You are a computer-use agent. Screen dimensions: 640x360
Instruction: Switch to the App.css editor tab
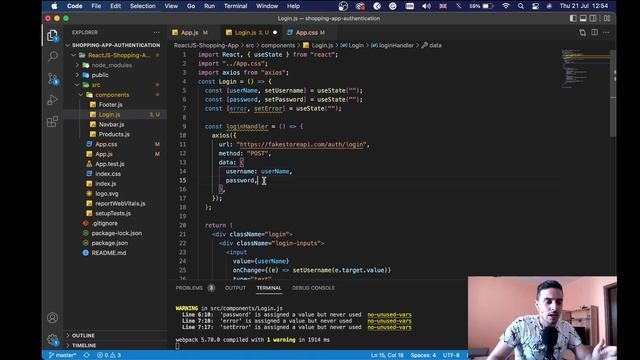pyautogui.click(x=307, y=33)
